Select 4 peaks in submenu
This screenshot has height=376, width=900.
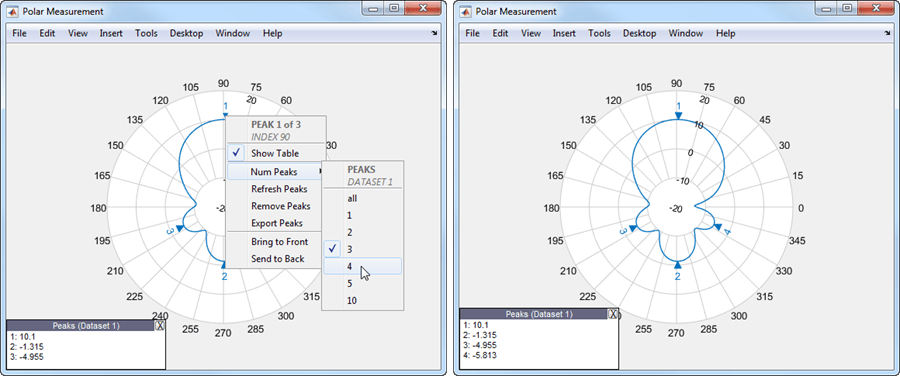(363, 266)
